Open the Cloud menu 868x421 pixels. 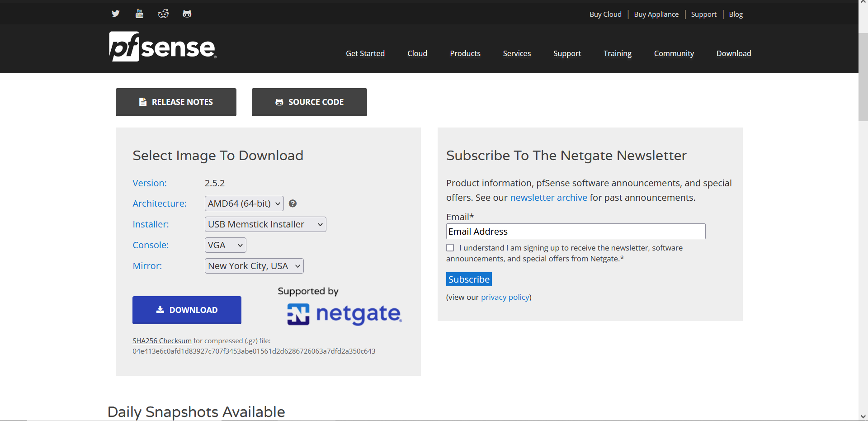point(417,53)
